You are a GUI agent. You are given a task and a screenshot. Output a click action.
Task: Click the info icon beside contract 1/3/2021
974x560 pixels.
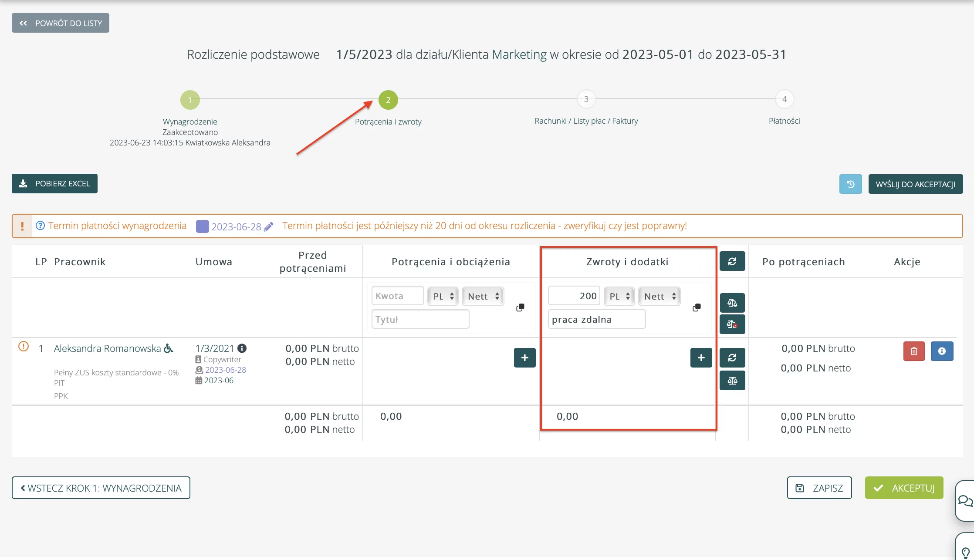tap(242, 348)
